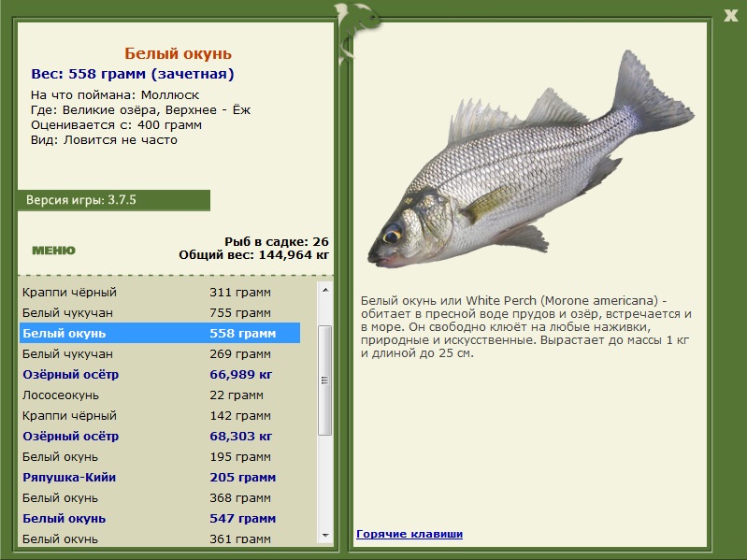Screen dimensions: 747x560
Task: Select Белый чукучан 269 грамм row
Action: pos(160,353)
